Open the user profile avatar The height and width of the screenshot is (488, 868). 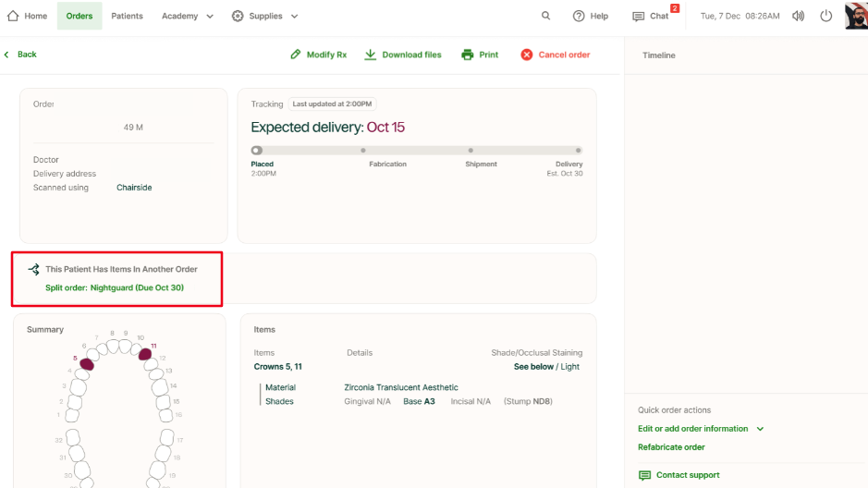pyautogui.click(x=855, y=16)
